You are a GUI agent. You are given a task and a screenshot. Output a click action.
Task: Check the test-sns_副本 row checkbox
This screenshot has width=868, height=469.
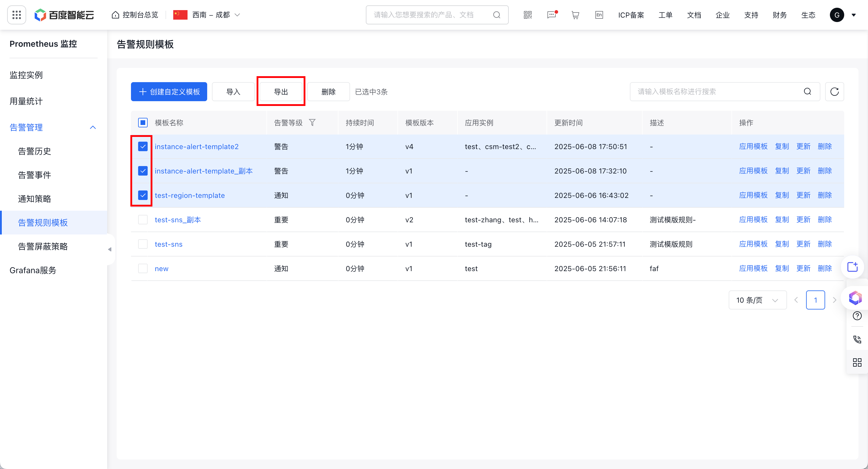(x=143, y=220)
